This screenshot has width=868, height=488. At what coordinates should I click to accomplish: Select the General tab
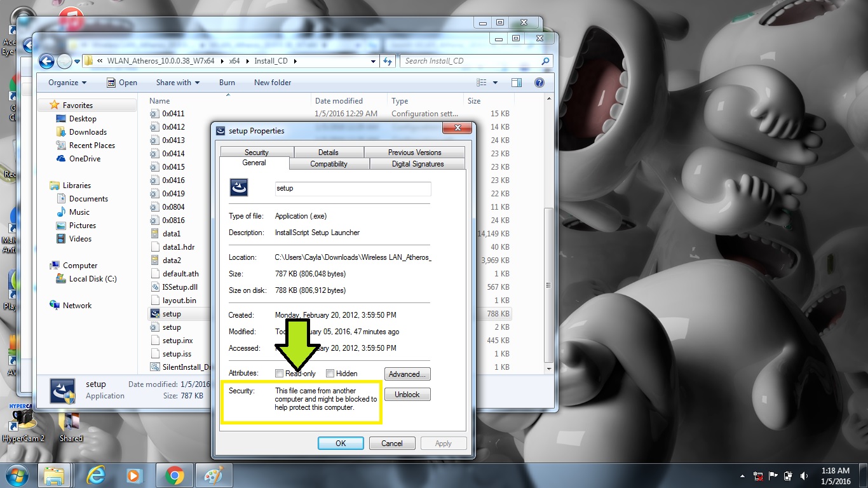[254, 163]
